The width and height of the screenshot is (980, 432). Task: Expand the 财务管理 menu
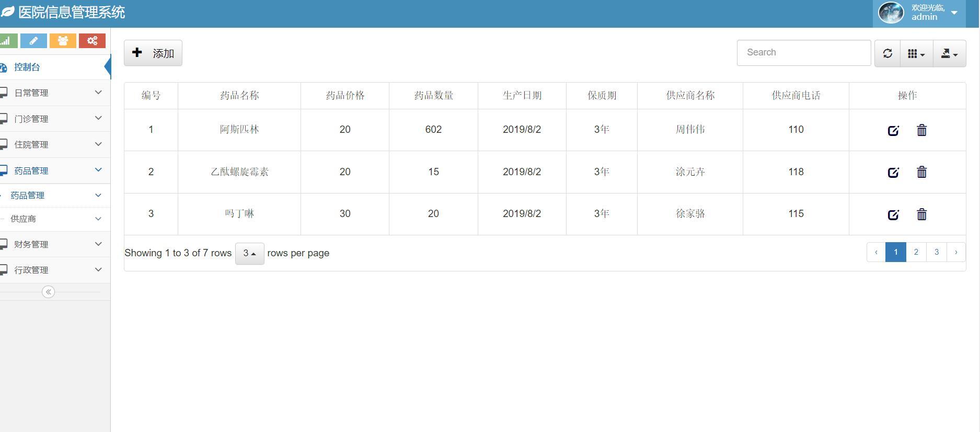(55, 244)
